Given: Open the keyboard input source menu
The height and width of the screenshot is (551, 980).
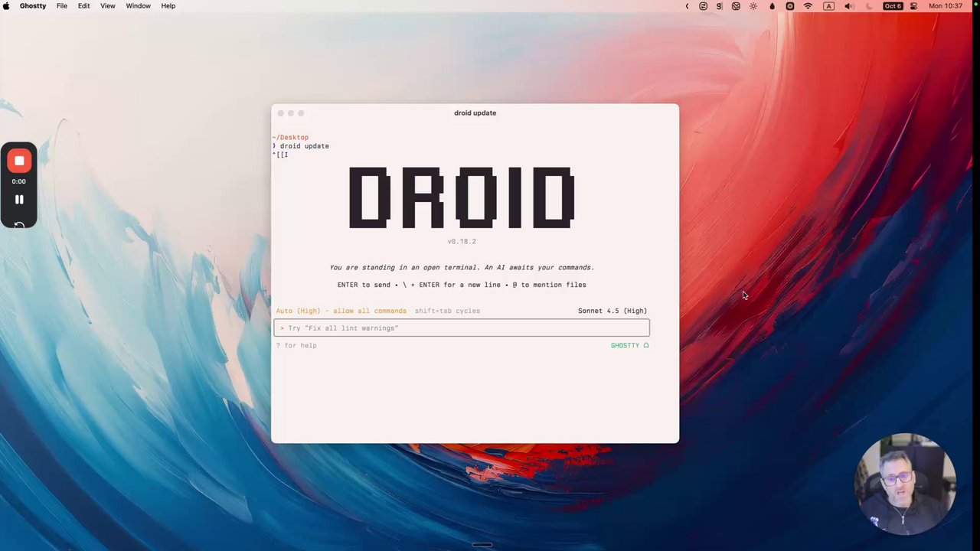Looking at the screenshot, I should tap(828, 6).
